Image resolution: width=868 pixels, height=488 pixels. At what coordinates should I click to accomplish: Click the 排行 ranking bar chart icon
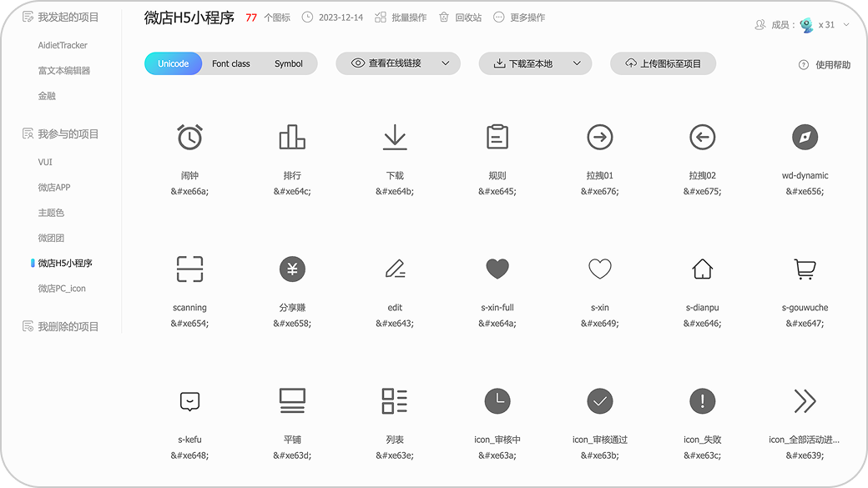tap(292, 137)
